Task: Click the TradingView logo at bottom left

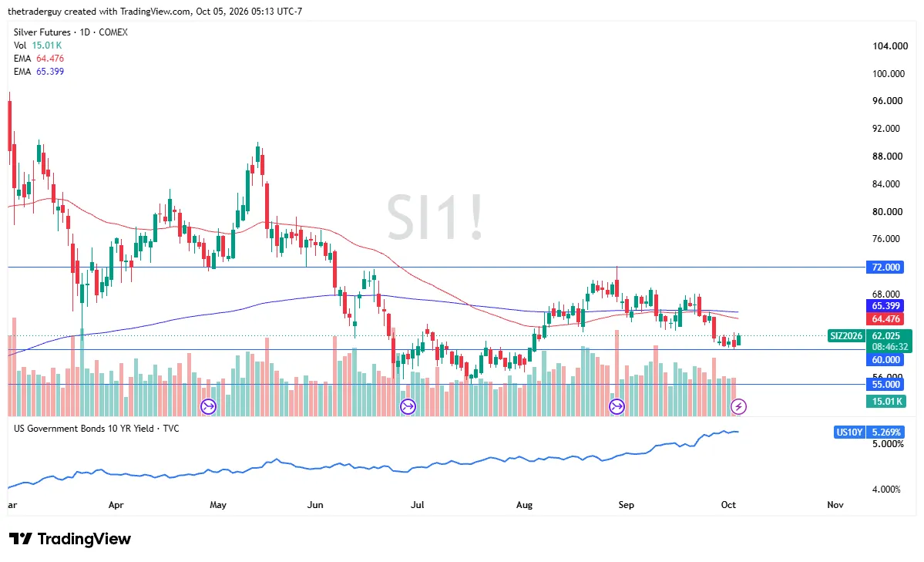Action: [69, 538]
